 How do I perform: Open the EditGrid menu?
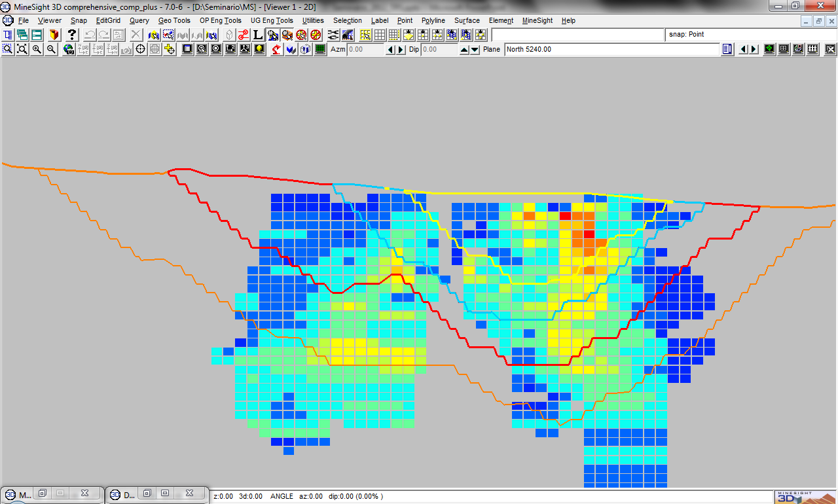[x=108, y=20]
